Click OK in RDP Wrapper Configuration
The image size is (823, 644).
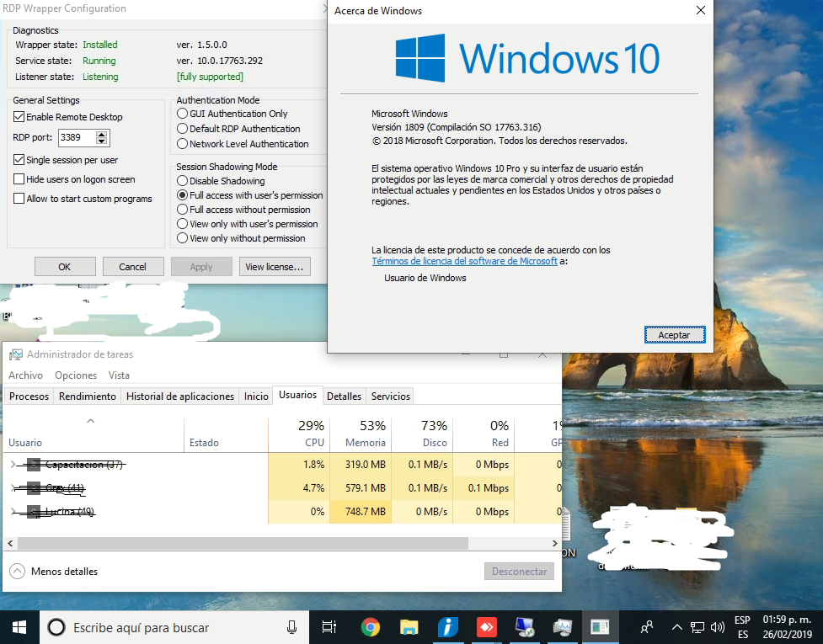click(65, 267)
